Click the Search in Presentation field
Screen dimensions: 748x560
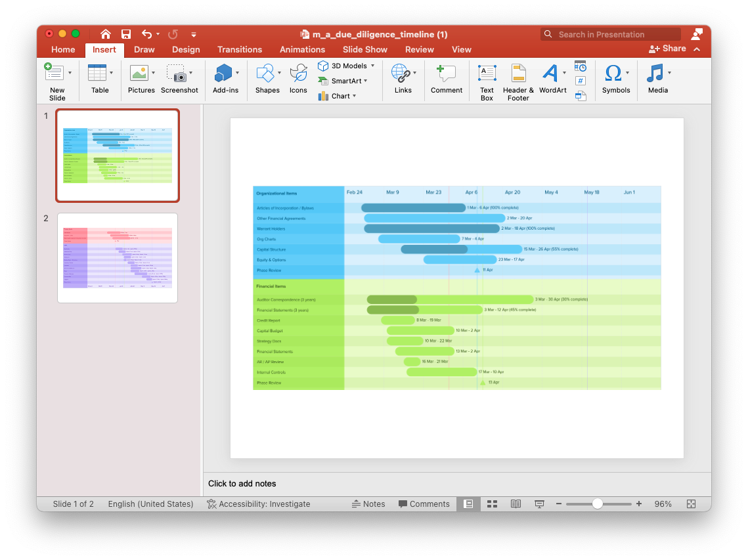[x=611, y=34]
